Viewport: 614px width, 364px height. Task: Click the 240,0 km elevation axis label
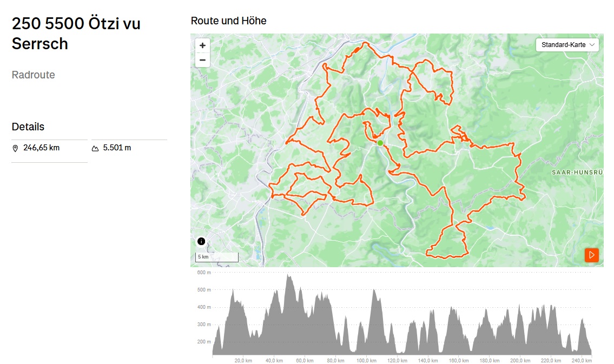[x=582, y=360]
